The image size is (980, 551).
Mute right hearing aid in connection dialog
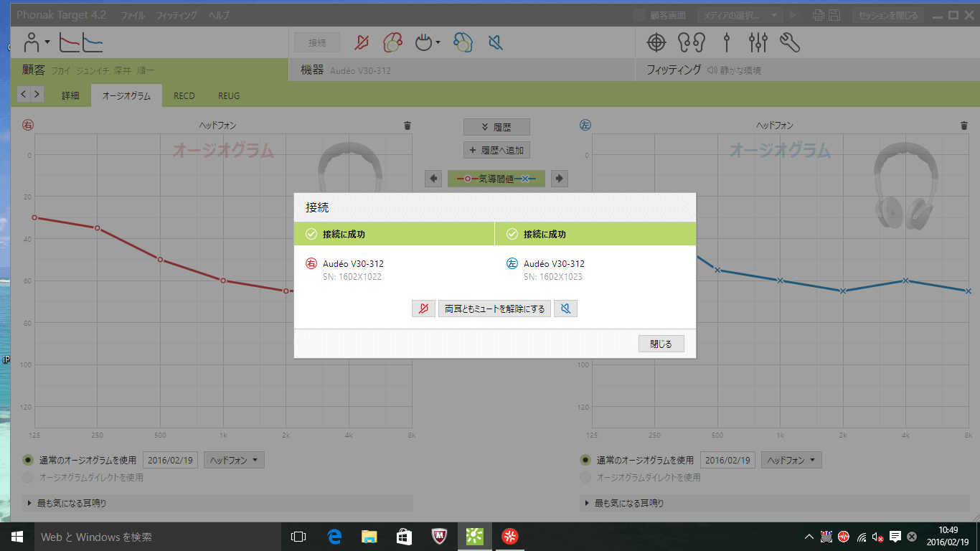click(423, 309)
